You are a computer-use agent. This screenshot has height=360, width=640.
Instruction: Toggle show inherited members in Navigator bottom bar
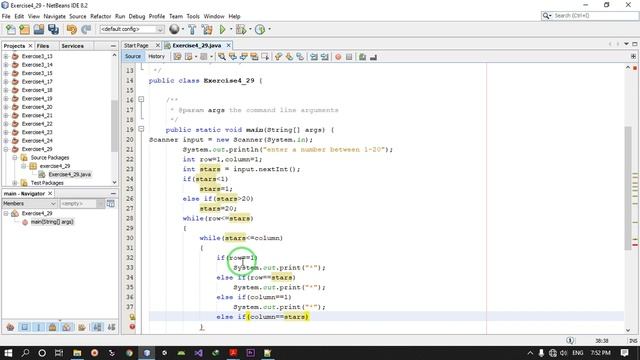point(10,327)
